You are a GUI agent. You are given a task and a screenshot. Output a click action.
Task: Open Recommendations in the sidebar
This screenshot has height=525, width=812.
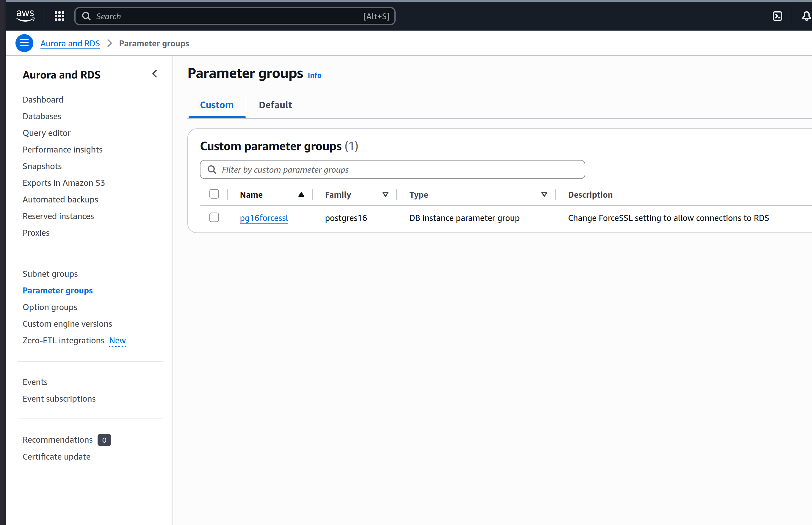point(58,440)
